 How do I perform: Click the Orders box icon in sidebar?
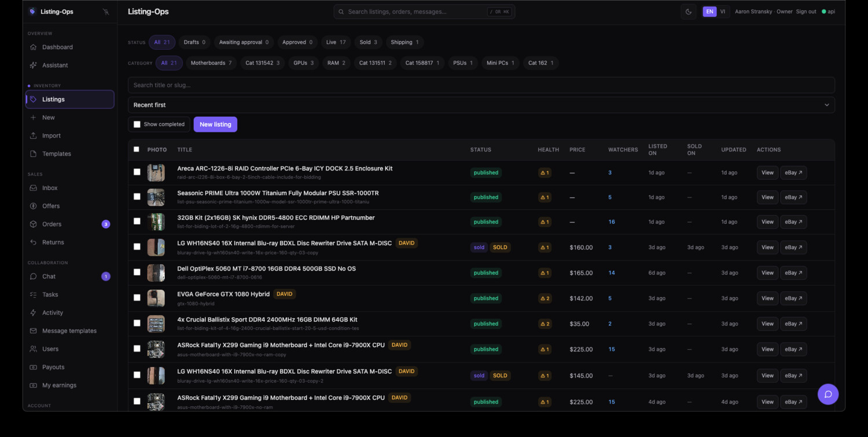pyautogui.click(x=34, y=224)
